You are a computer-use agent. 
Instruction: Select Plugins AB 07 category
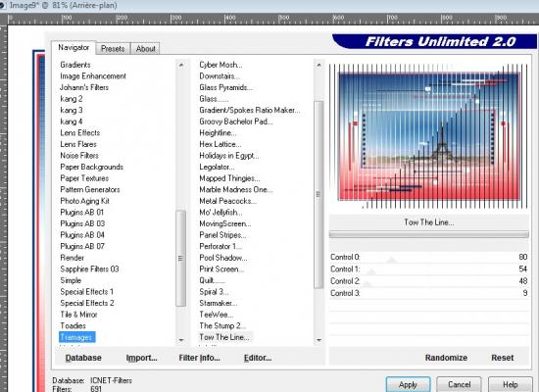tap(82, 246)
